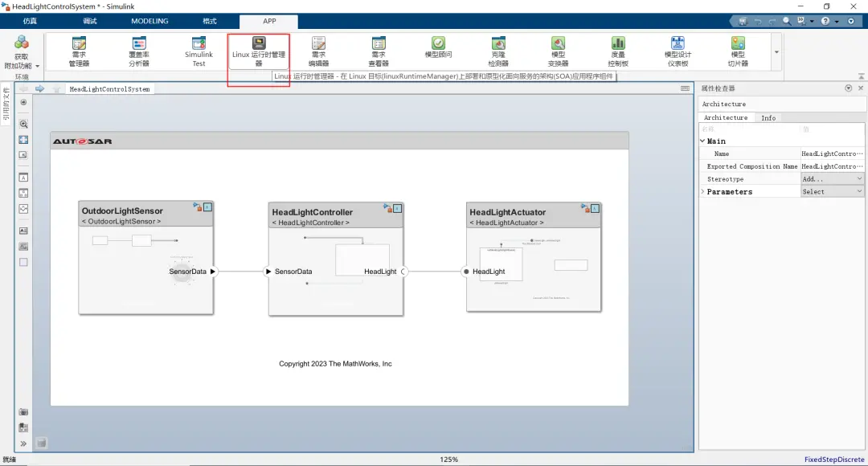
Task: Select the Architecture tab in inspector
Action: click(x=726, y=117)
